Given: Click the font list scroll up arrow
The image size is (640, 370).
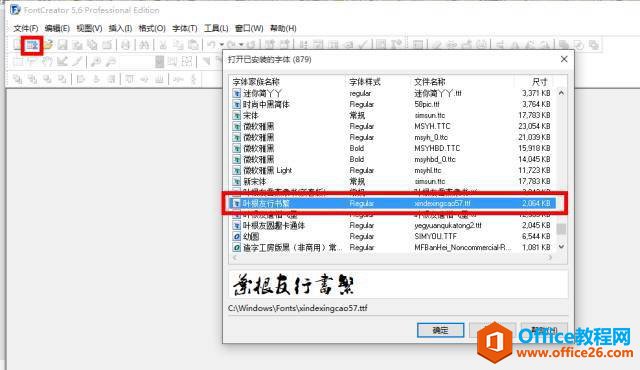Looking at the screenshot, I should (561, 93).
